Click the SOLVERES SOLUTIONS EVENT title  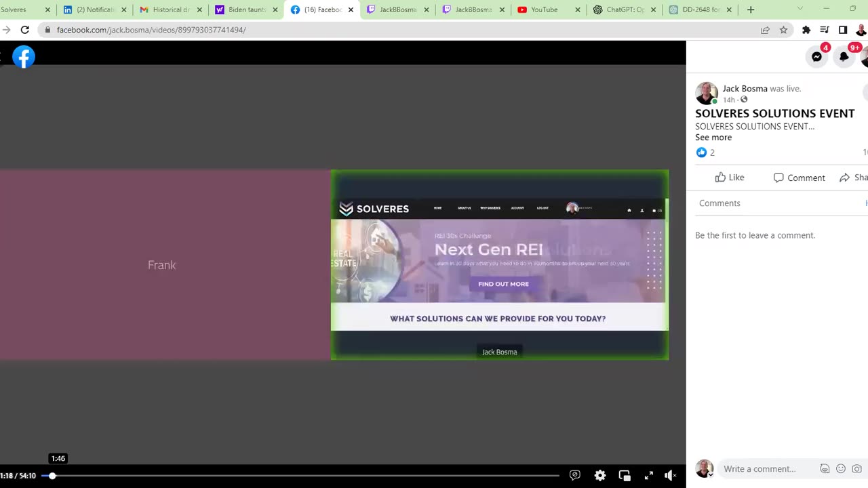tap(774, 113)
